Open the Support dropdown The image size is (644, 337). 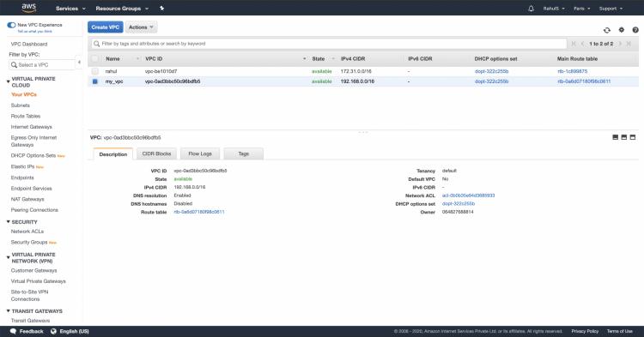tap(611, 9)
